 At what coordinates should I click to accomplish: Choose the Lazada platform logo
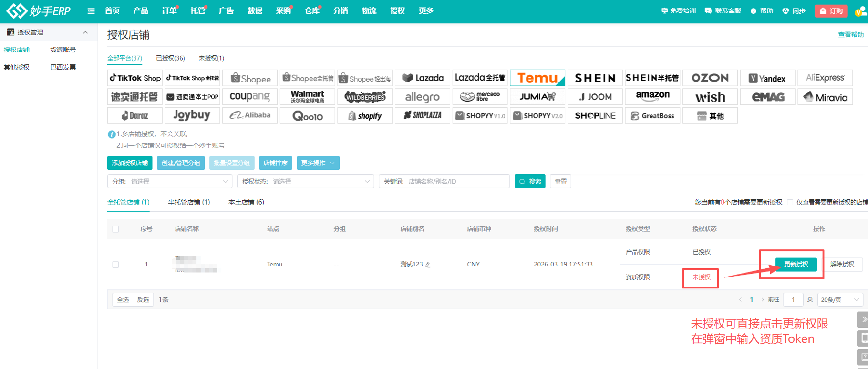[423, 78]
